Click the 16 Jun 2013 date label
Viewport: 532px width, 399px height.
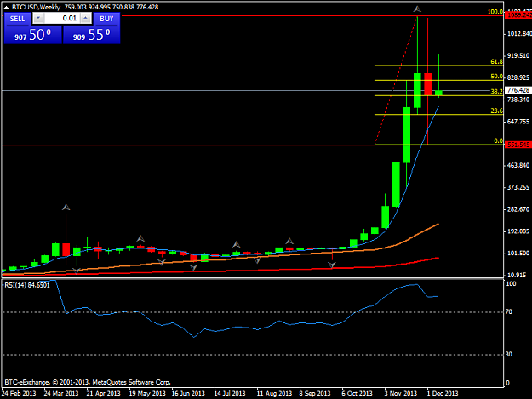(x=188, y=393)
